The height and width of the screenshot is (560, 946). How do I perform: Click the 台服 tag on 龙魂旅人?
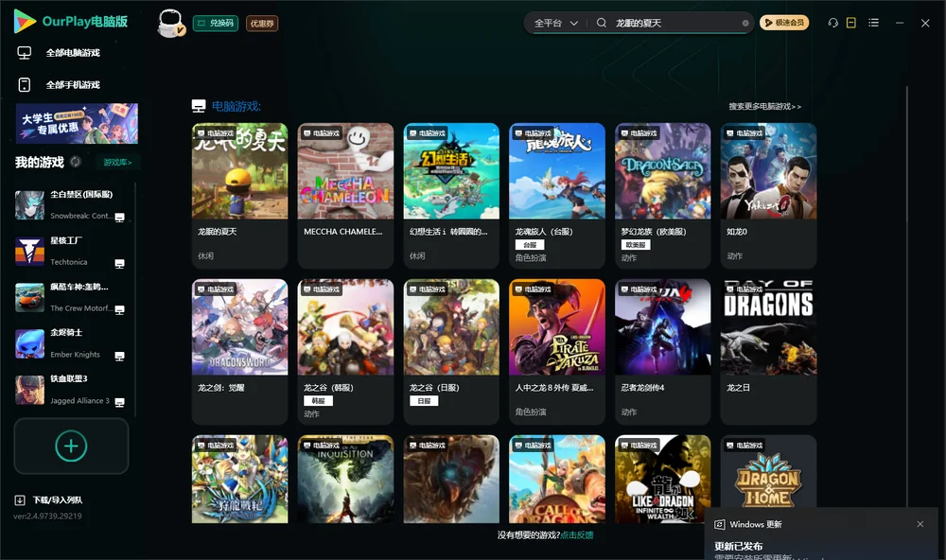coord(530,245)
